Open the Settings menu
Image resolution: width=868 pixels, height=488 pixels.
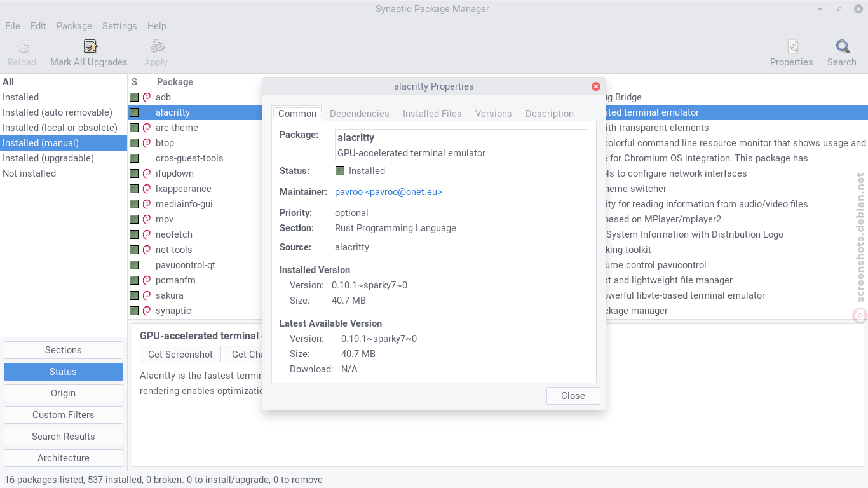click(119, 26)
